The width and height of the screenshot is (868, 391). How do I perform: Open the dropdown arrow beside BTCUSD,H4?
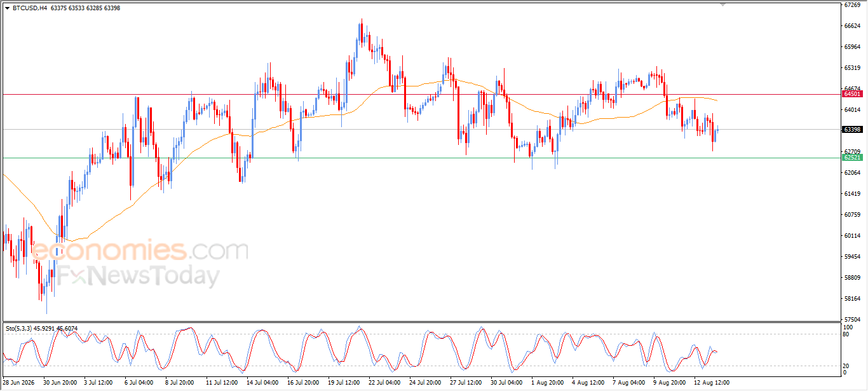(x=7, y=8)
